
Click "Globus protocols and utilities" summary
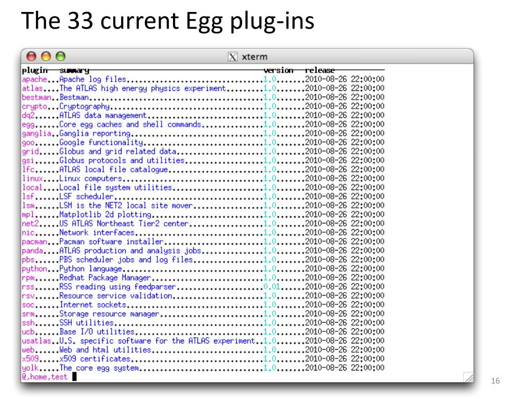click(122, 161)
